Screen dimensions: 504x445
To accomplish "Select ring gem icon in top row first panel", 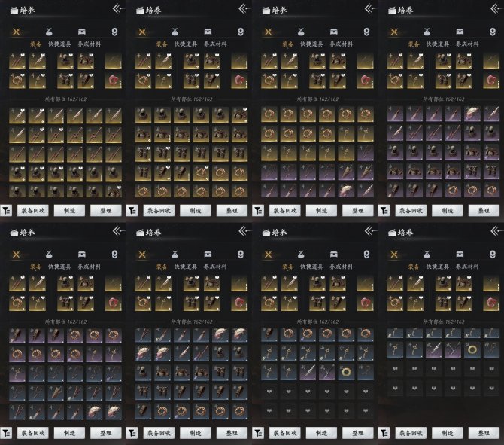I will (114, 32).
